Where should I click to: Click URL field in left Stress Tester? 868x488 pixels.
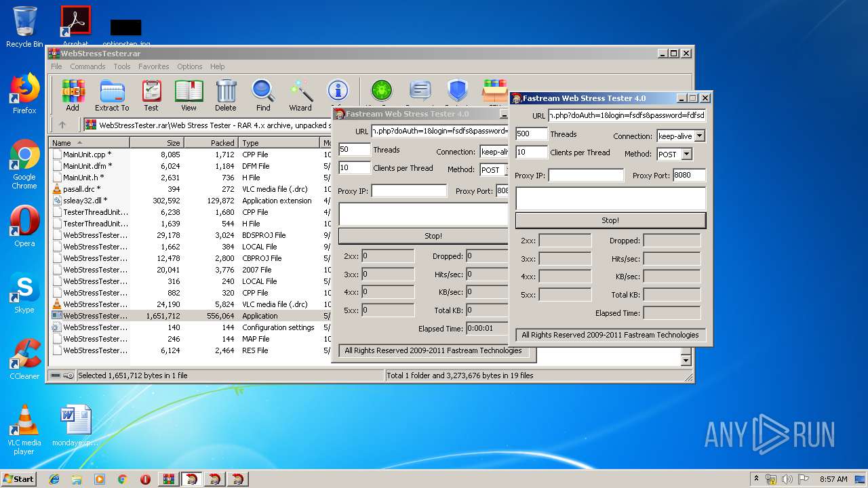coord(439,131)
